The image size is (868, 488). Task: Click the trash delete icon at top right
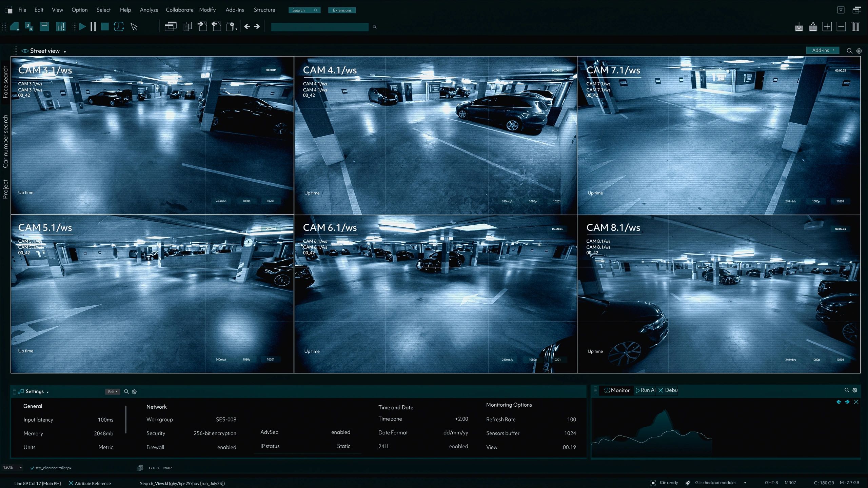pos(855,26)
